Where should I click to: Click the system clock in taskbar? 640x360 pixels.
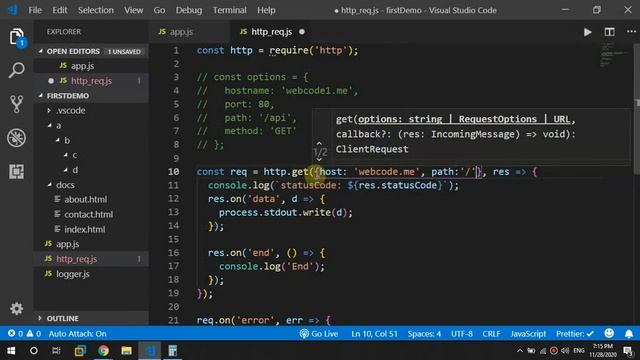pyautogui.click(x=602, y=351)
